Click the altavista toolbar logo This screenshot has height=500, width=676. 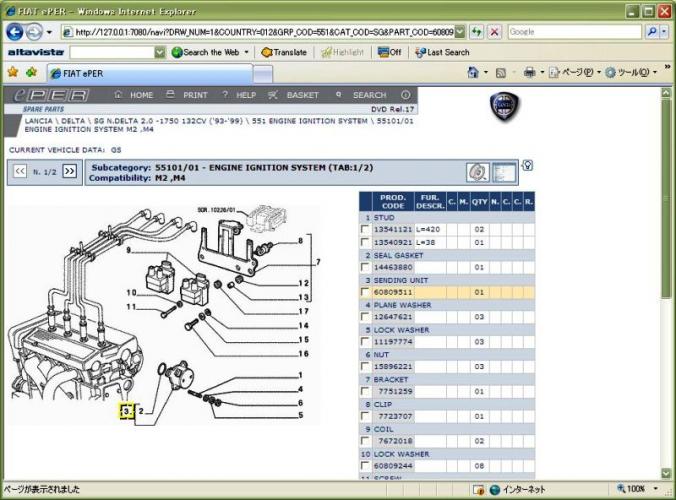pos(36,52)
